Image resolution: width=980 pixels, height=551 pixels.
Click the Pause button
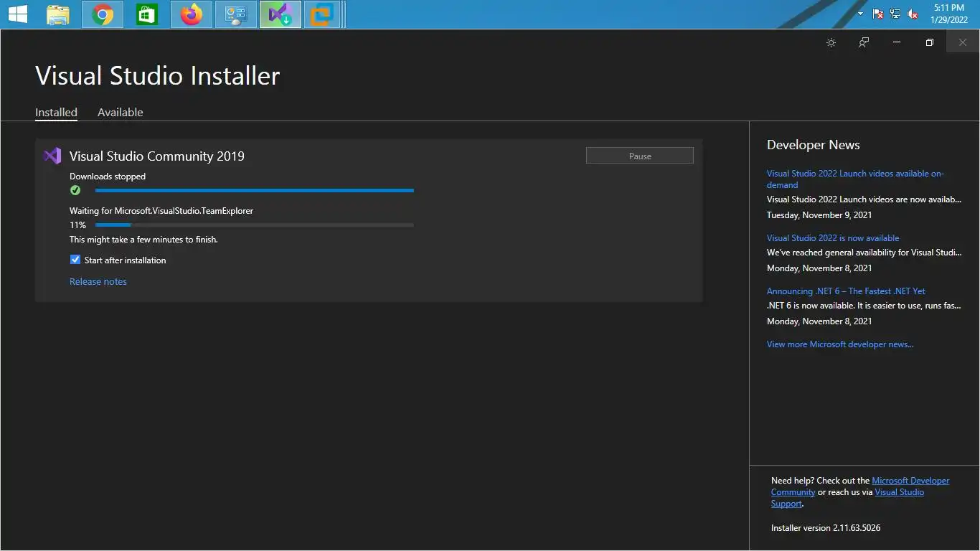point(640,156)
